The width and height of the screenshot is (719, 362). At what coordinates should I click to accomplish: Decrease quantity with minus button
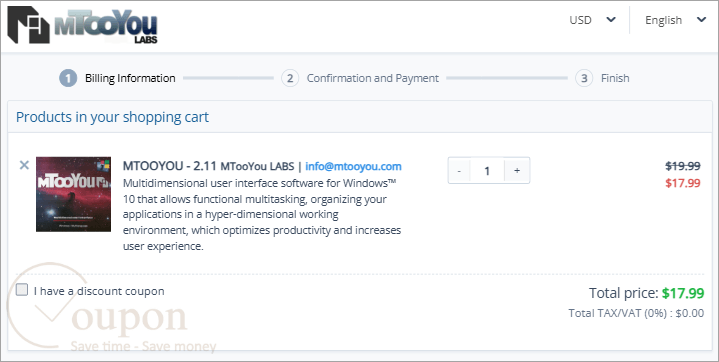[x=459, y=171]
